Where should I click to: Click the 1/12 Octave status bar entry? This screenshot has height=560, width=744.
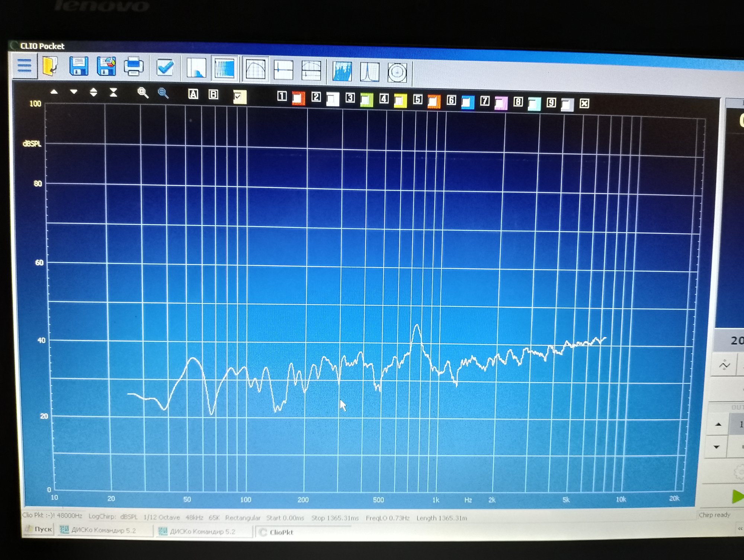(x=161, y=517)
